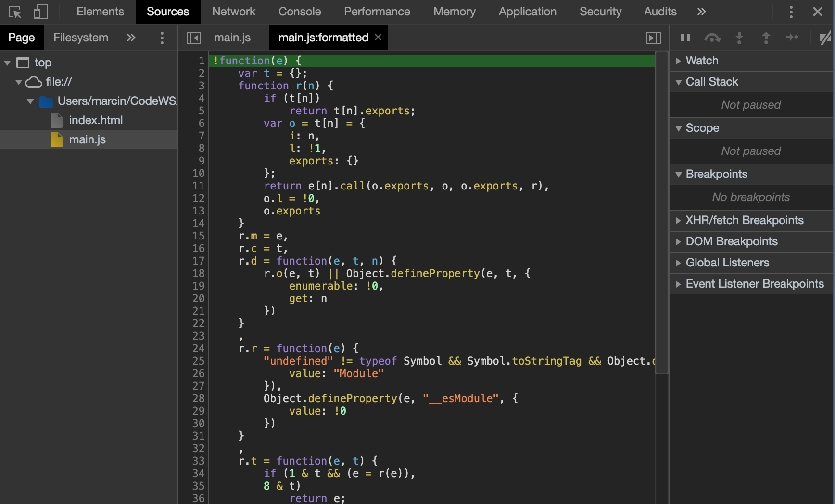Open the Filesystem navigator tab
Screen dimensions: 835x504
[81, 37]
